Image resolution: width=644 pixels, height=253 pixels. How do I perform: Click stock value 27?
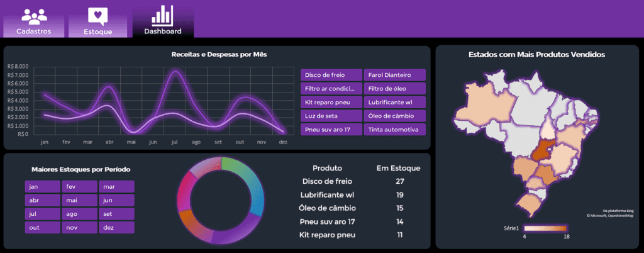pyautogui.click(x=400, y=181)
